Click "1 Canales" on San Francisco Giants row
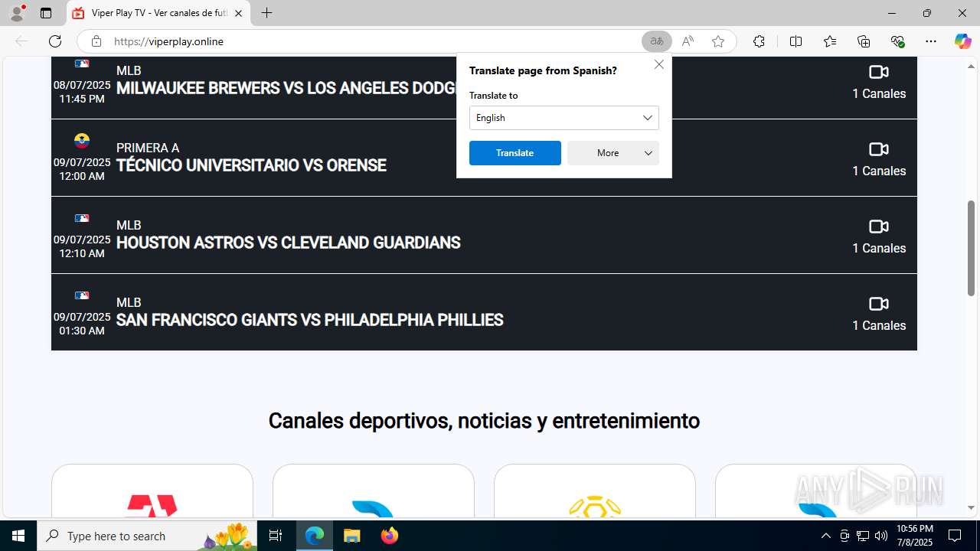The height and width of the screenshot is (551, 980). (x=879, y=325)
